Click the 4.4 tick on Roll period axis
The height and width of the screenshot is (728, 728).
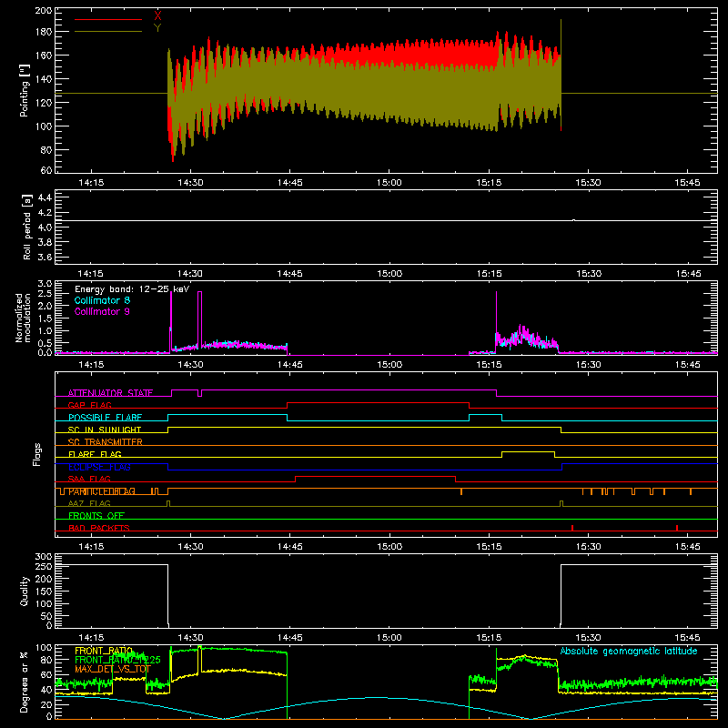[45, 197]
